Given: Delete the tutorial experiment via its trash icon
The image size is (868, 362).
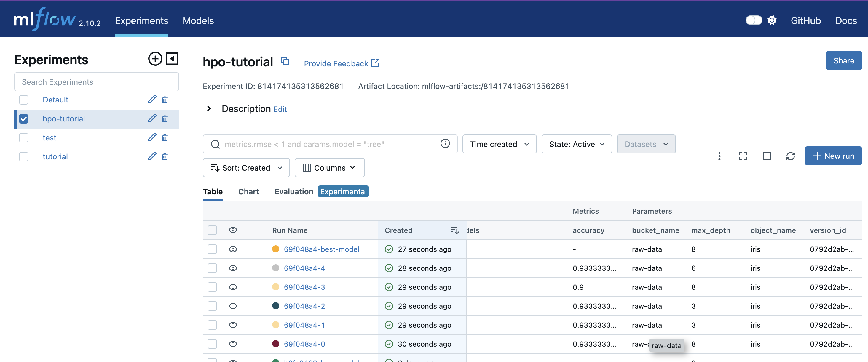Looking at the screenshot, I should (x=165, y=157).
